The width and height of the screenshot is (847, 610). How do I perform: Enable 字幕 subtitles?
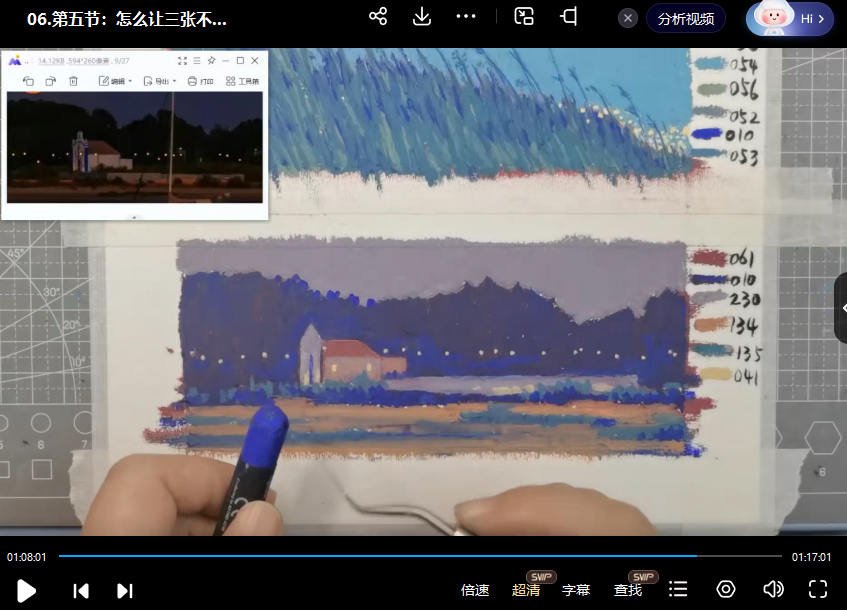tap(576, 589)
